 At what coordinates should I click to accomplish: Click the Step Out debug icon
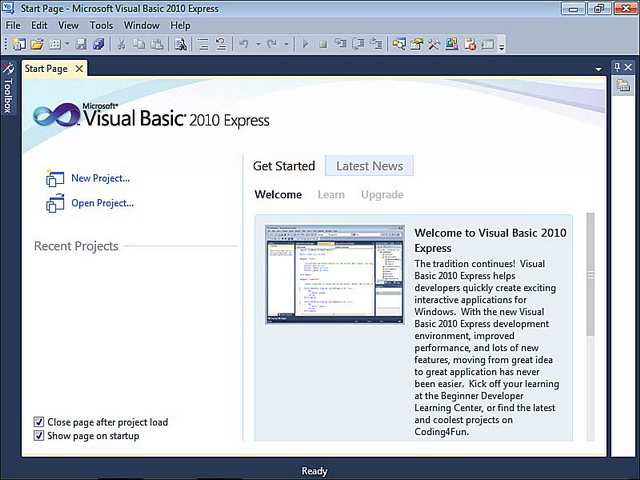click(x=376, y=44)
